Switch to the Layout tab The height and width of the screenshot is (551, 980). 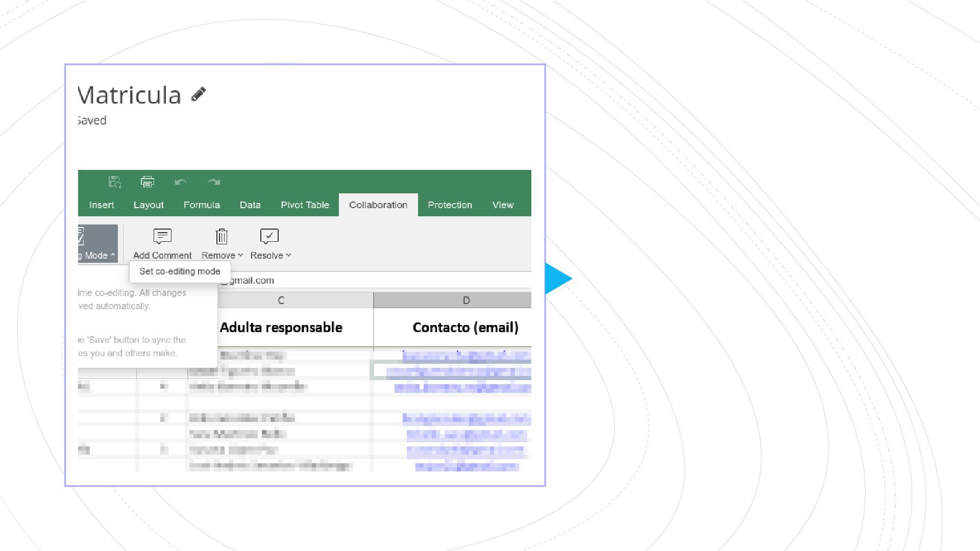(x=149, y=205)
